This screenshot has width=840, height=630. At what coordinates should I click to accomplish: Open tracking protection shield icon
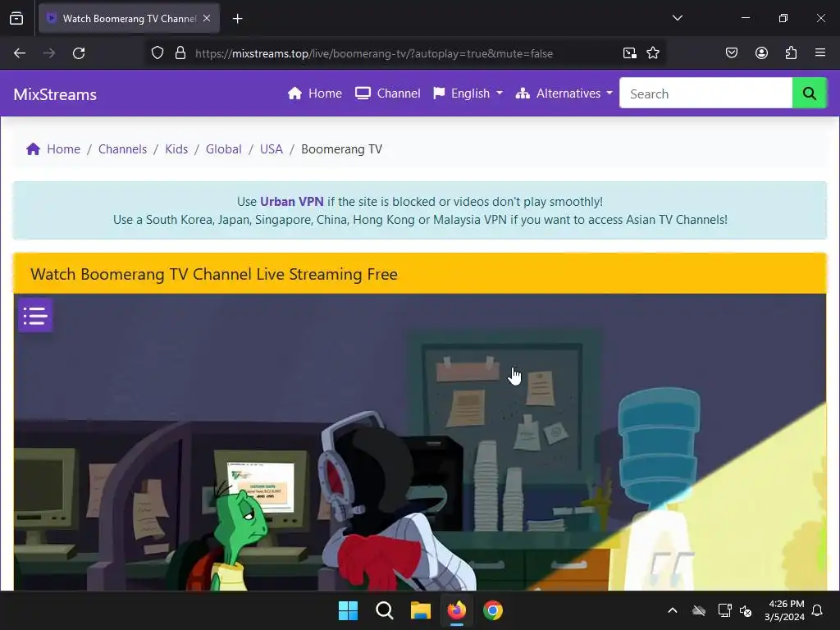pyautogui.click(x=157, y=53)
